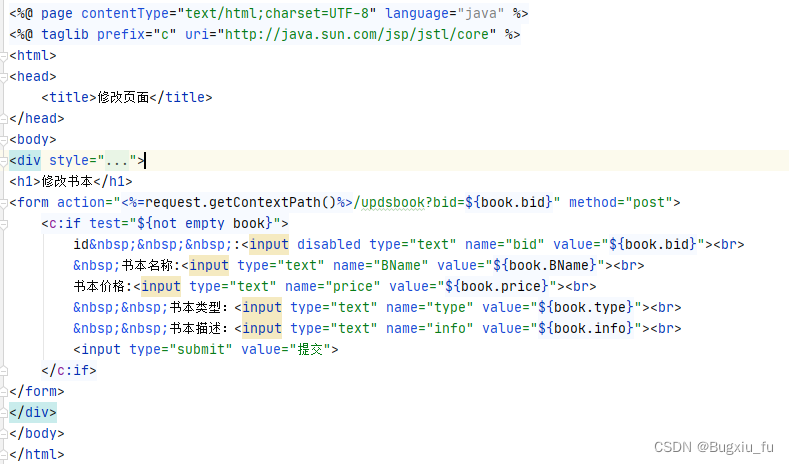This screenshot has width=789, height=464.
Task: Click the "post" method value
Action: click(649, 203)
